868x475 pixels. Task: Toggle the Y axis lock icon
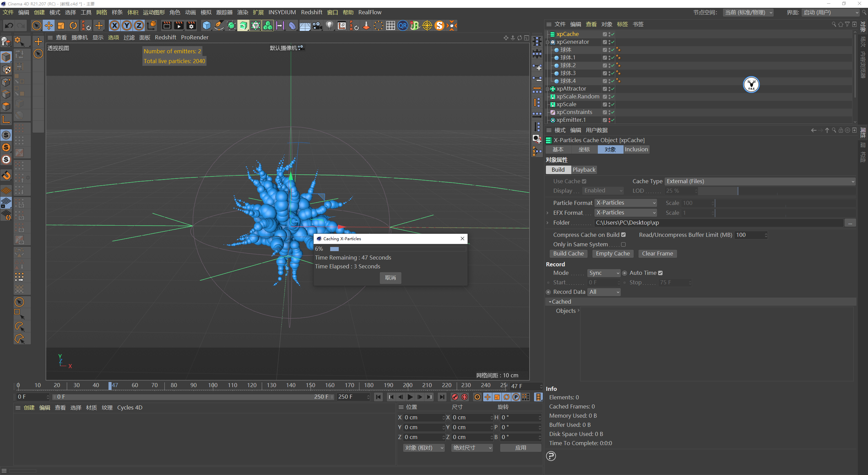click(127, 25)
